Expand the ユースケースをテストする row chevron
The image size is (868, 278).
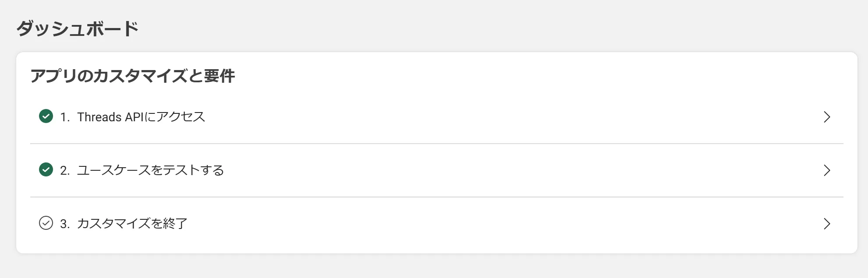pos(827,170)
